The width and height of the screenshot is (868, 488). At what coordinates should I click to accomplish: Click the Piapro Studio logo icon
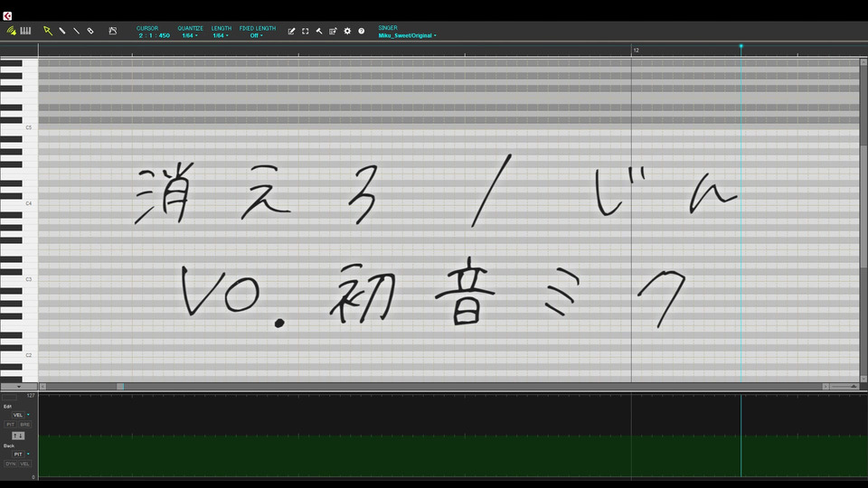pyautogui.click(x=7, y=16)
